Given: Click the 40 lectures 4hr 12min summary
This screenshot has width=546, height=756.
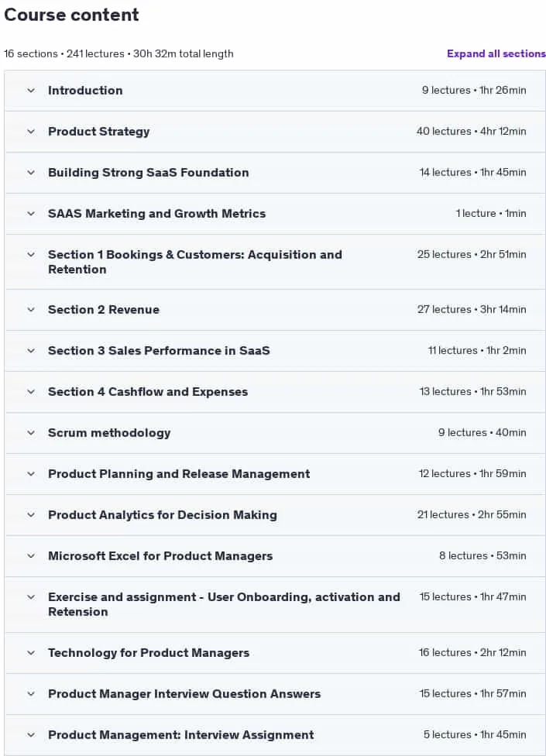Looking at the screenshot, I should tap(472, 131).
